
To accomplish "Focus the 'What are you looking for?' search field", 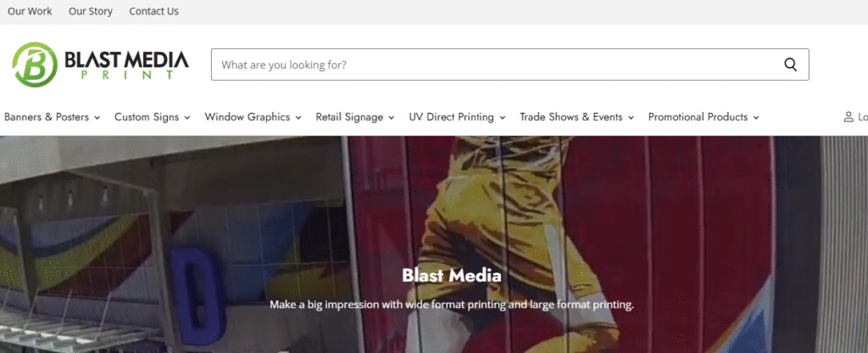I will (x=509, y=64).
